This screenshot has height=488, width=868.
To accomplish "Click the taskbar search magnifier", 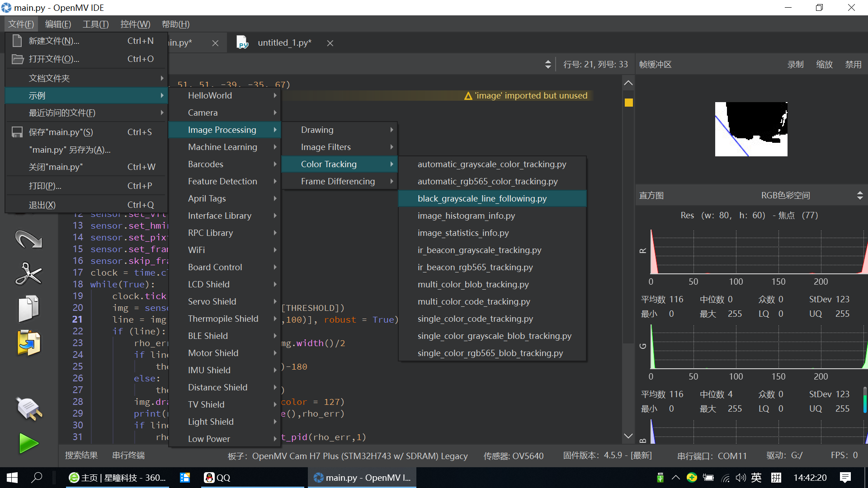I will [37, 478].
